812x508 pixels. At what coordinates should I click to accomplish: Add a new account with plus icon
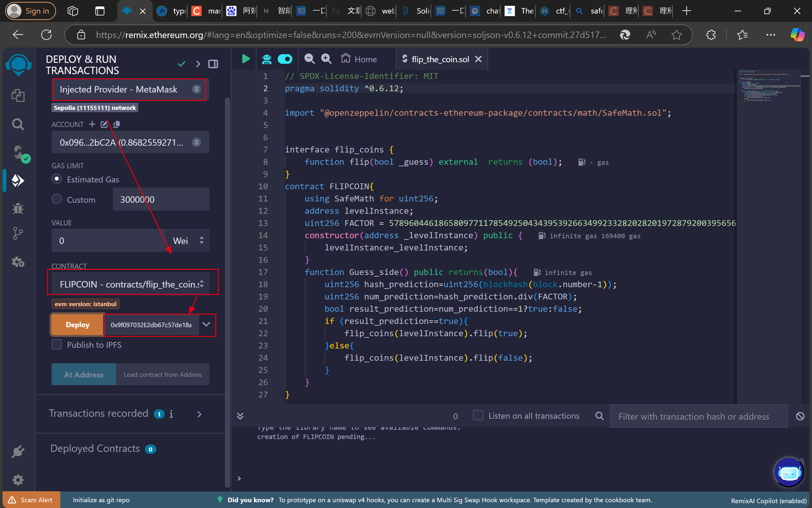pos(92,124)
